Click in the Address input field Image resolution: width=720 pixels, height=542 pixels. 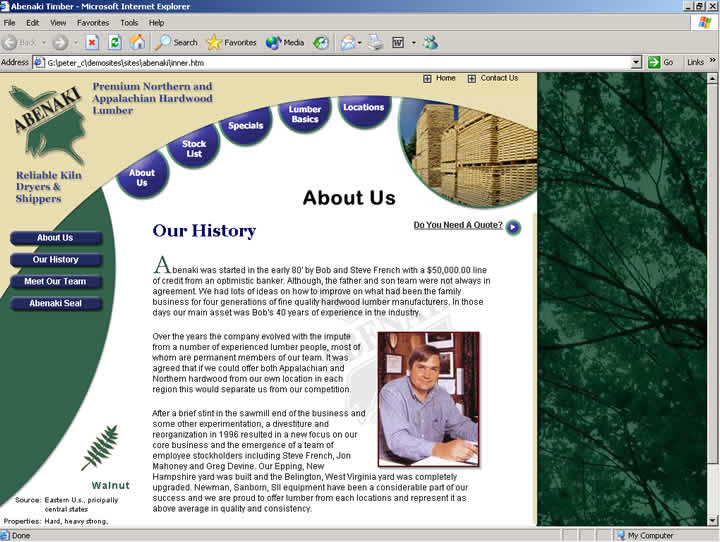click(338, 62)
